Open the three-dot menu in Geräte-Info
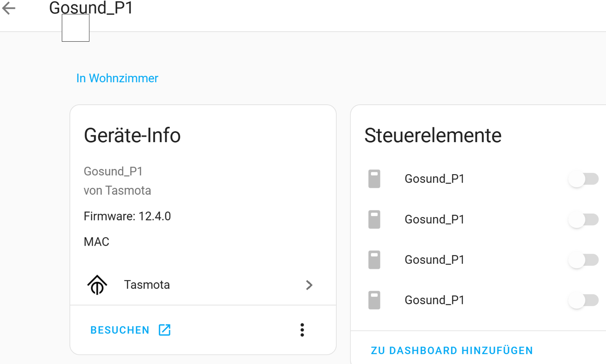This screenshot has height=364, width=606. pyautogui.click(x=302, y=330)
